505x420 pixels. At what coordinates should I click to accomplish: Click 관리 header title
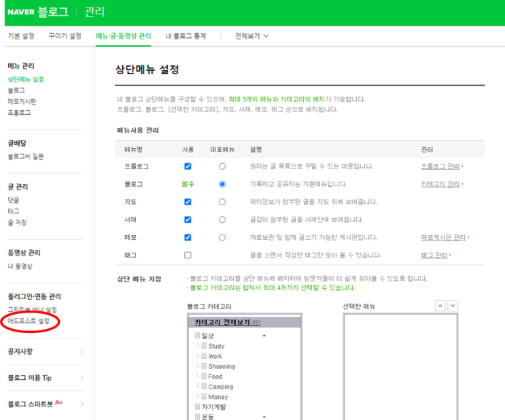(x=94, y=12)
